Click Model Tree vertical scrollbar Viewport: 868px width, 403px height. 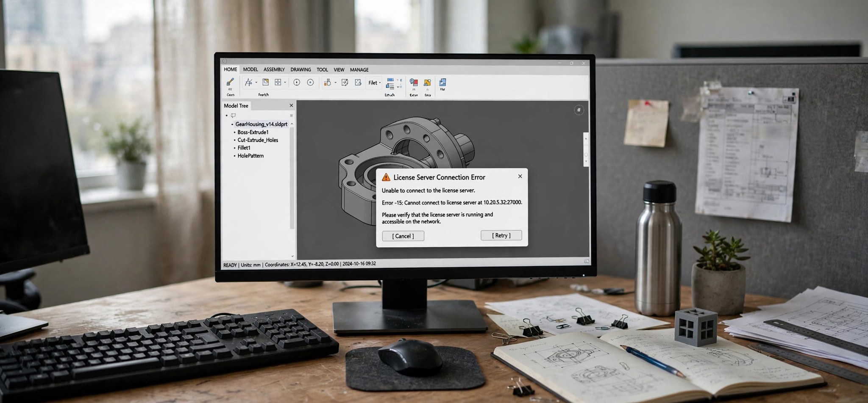tap(292, 178)
